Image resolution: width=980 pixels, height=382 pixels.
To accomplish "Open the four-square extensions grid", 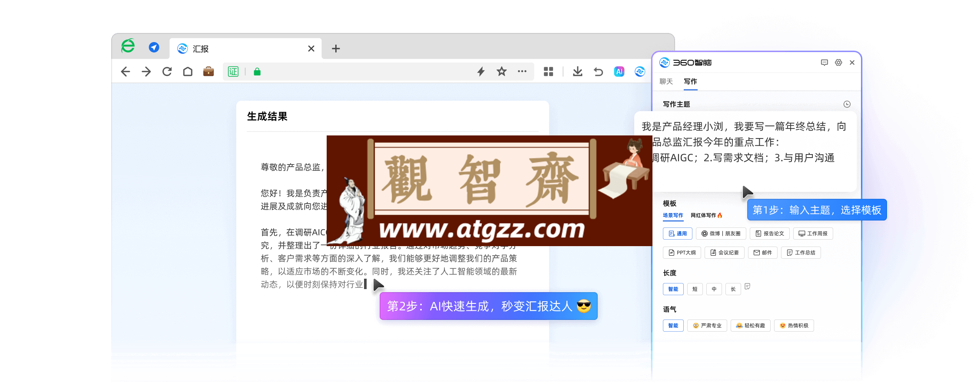I will click(549, 72).
